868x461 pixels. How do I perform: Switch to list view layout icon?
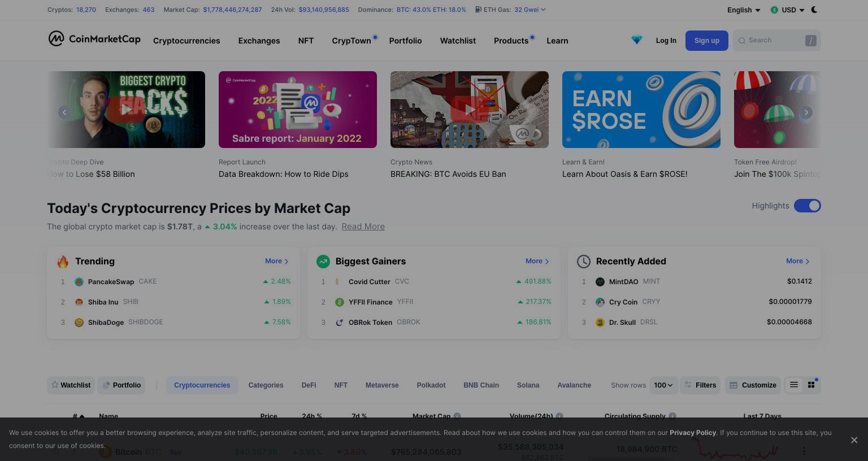tap(794, 385)
